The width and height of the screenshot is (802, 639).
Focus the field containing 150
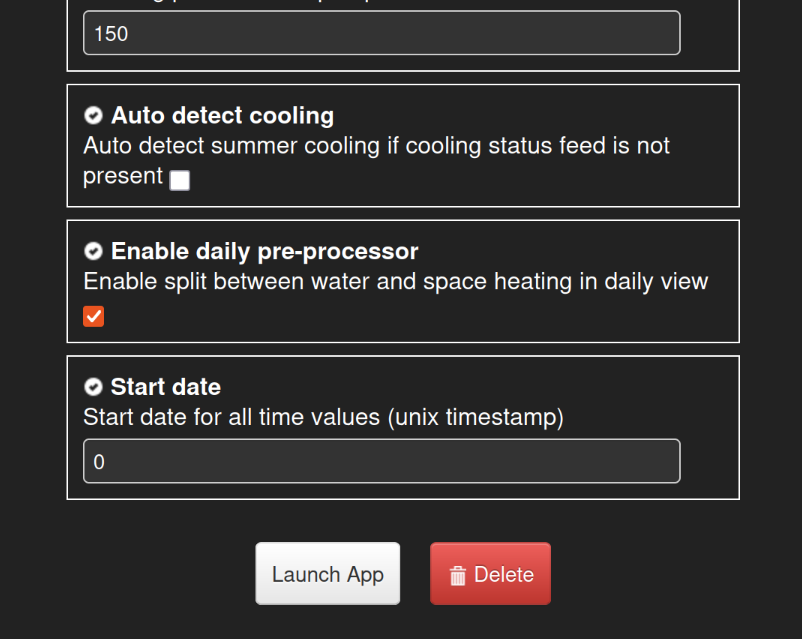tap(381, 33)
